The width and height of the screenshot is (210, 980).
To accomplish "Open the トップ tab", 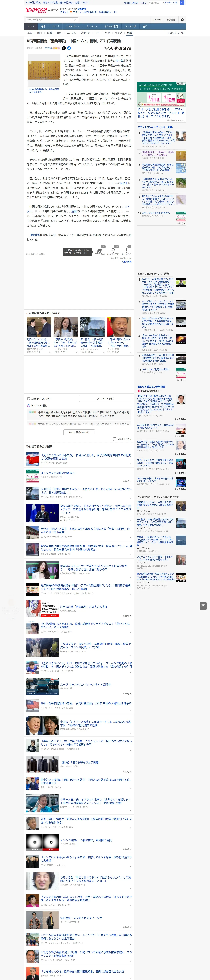I will pyautogui.click(x=31, y=27).
